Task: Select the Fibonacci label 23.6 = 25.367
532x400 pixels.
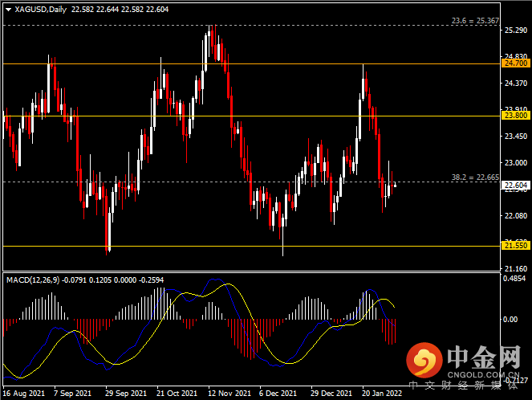Action: (475, 21)
